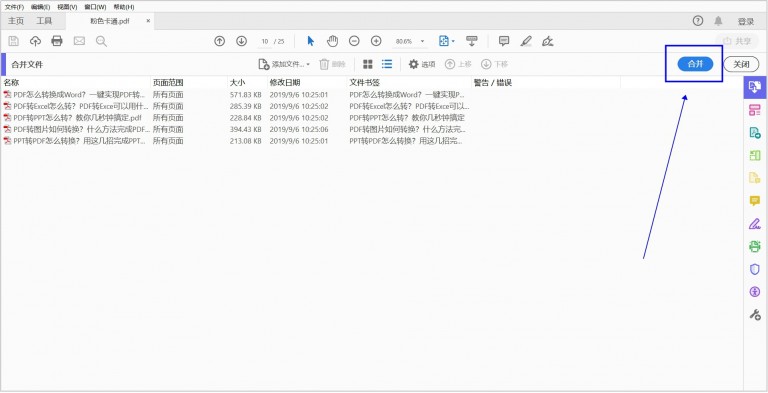This screenshot has width=768, height=393.
Task: Click the print icon in toolbar
Action: click(x=57, y=41)
